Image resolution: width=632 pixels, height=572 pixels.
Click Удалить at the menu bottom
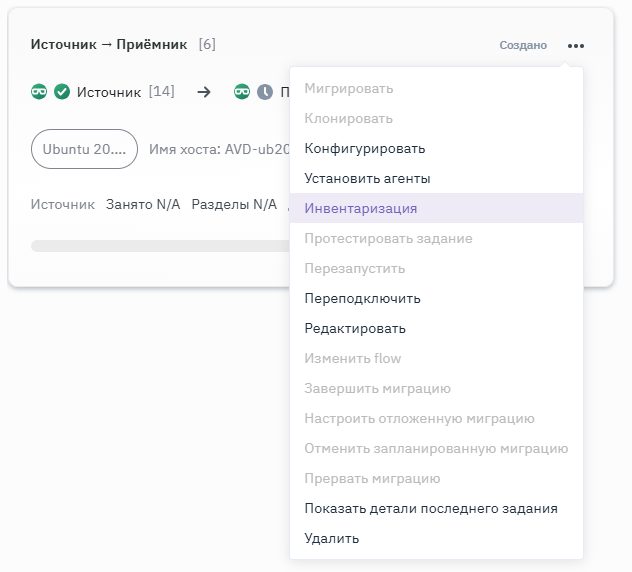[x=332, y=539]
